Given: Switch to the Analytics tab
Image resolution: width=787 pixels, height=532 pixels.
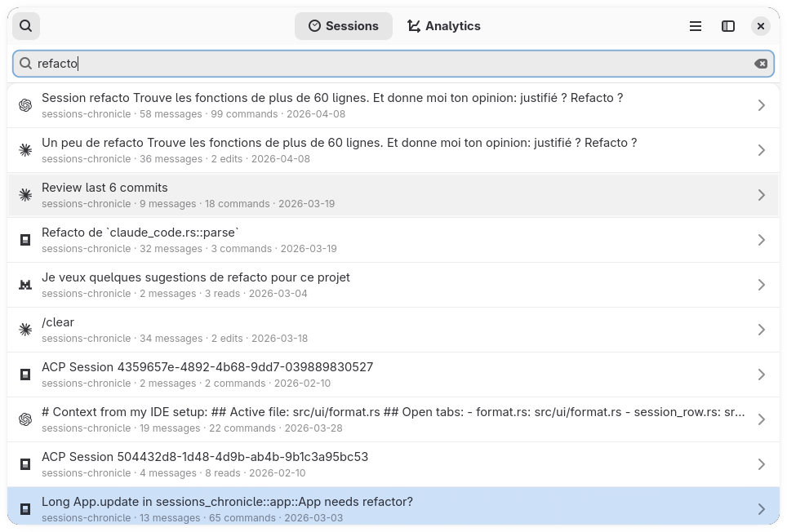Looking at the screenshot, I should [x=444, y=25].
